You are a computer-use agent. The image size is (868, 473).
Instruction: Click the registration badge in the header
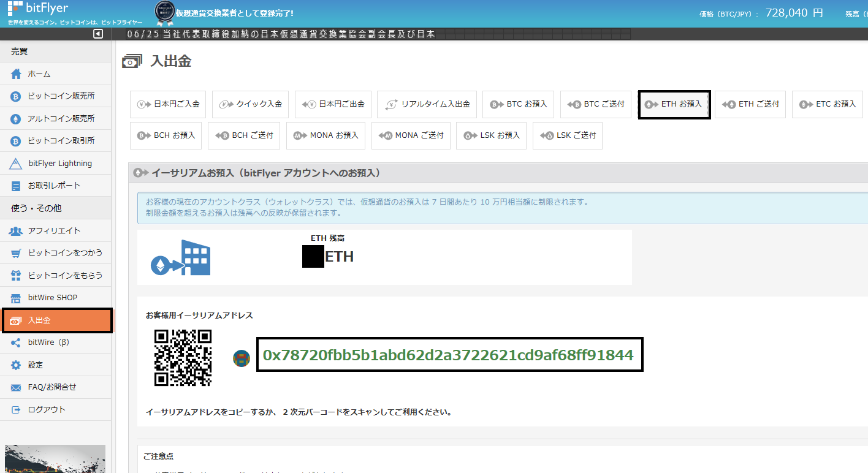164,12
